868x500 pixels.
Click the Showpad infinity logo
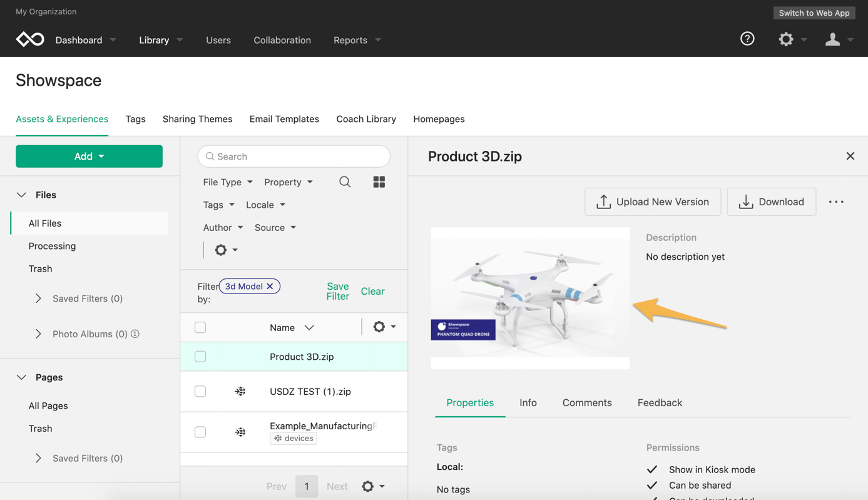(x=30, y=39)
